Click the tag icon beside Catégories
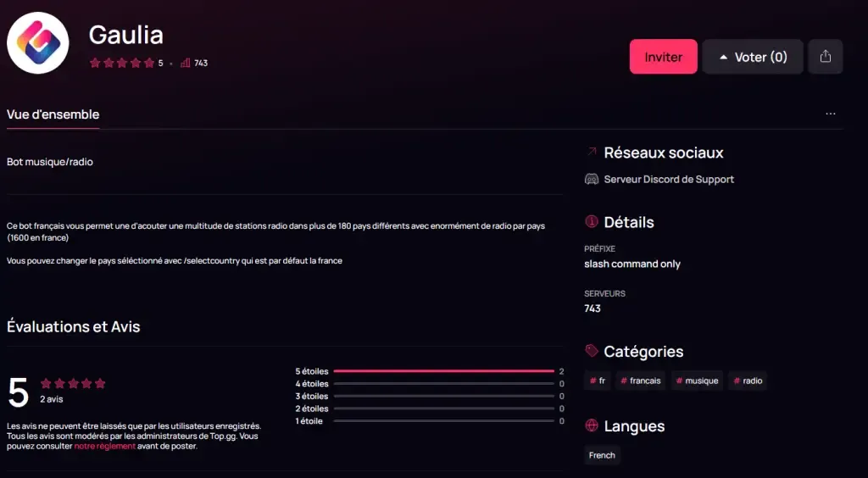The height and width of the screenshot is (478, 868). click(x=592, y=351)
